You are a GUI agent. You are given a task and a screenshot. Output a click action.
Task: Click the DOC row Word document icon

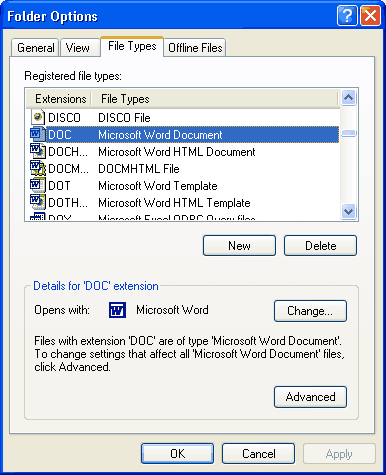pyautogui.click(x=37, y=135)
